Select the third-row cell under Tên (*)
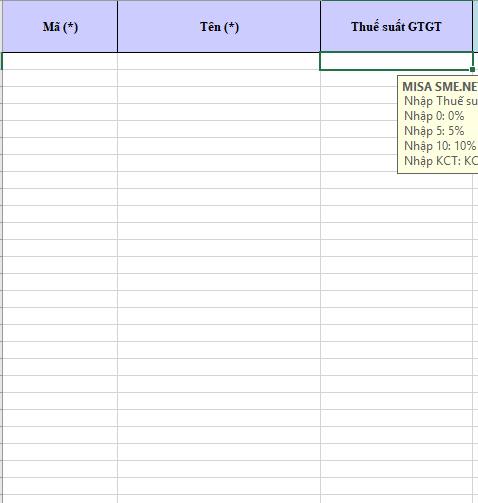The height and width of the screenshot is (503, 478). (219, 95)
